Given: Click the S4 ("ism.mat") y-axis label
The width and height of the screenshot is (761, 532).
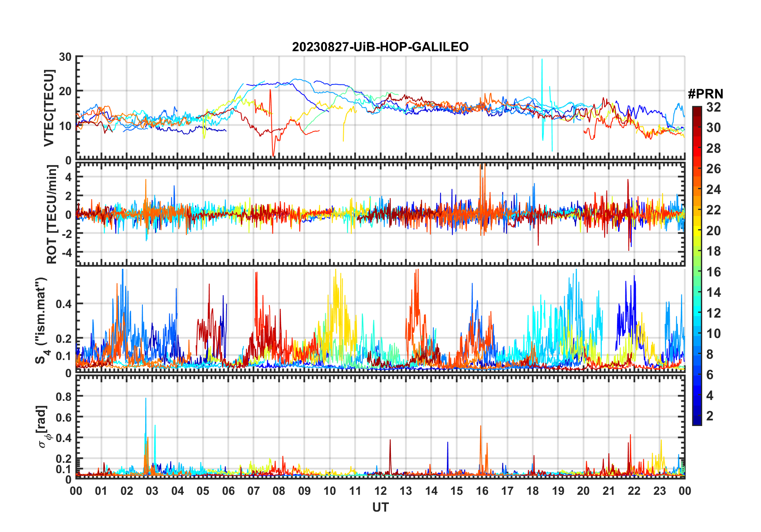Looking at the screenshot, I should [x=42, y=320].
